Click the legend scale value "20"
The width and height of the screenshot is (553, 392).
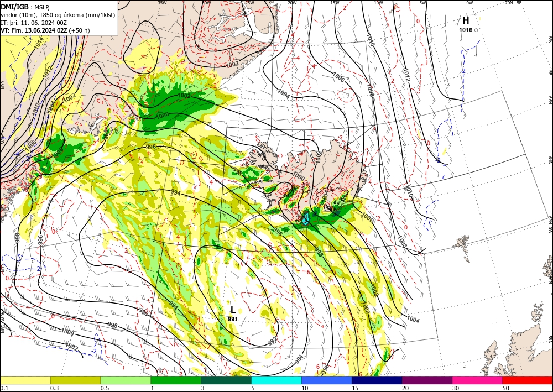[405, 388]
